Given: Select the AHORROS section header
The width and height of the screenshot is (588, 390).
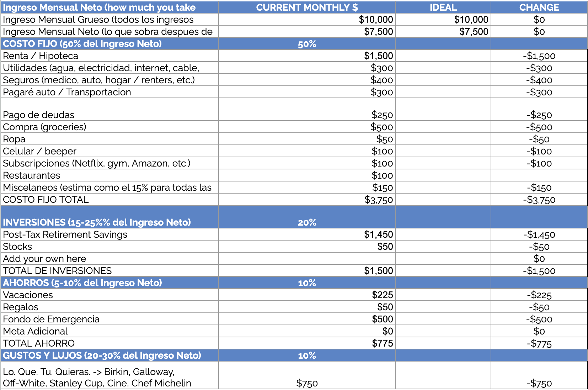Looking at the screenshot, I should tap(82, 283).
